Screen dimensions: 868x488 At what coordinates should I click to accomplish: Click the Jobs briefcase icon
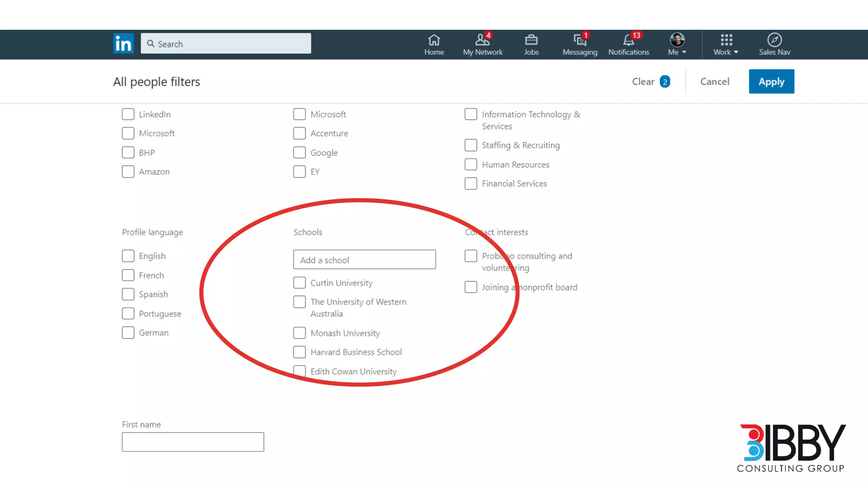(531, 40)
